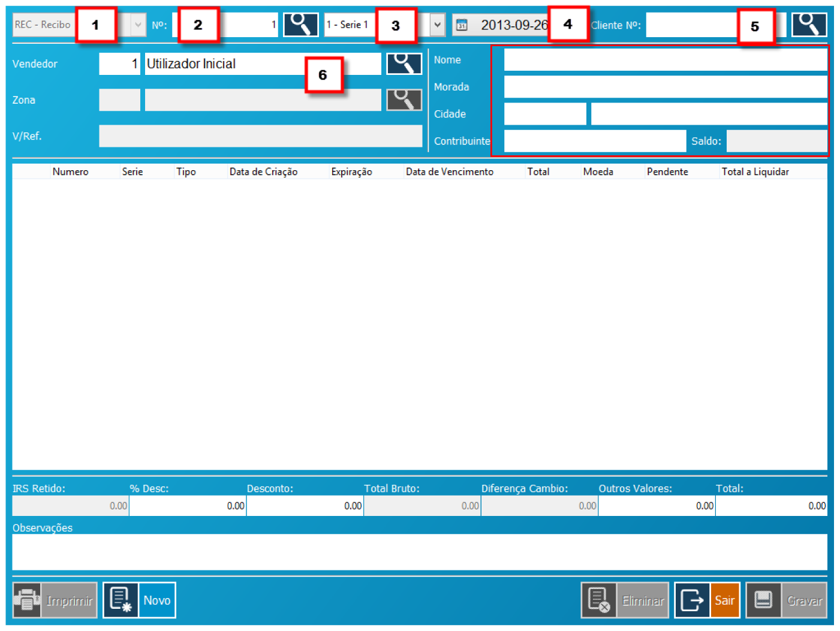Click the Numero column header
840x631 pixels.
tap(70, 172)
